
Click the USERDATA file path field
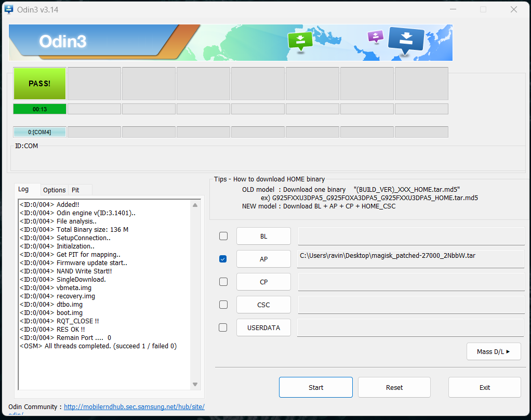click(411, 327)
